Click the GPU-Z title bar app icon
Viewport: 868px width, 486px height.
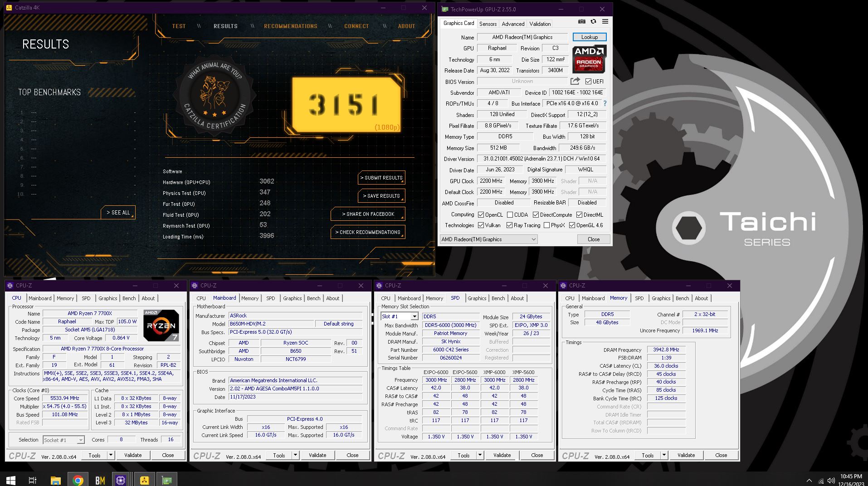pyautogui.click(x=445, y=9)
